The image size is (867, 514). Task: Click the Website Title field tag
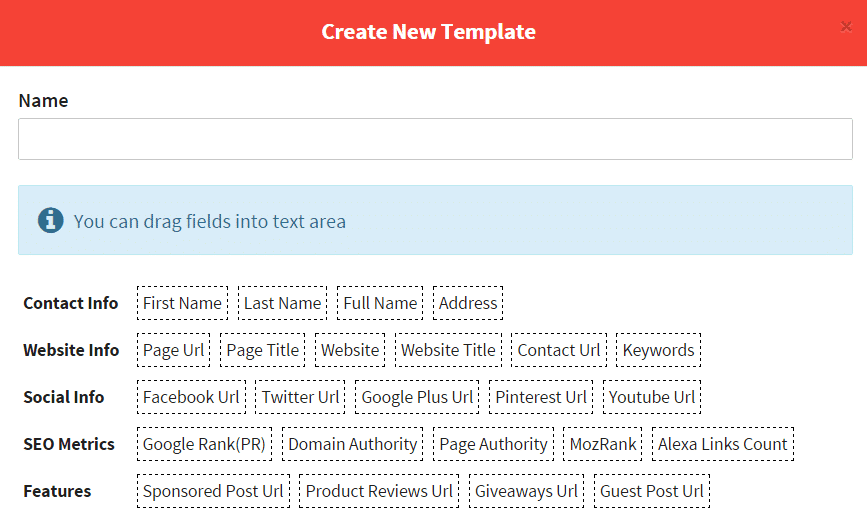pyautogui.click(x=448, y=350)
